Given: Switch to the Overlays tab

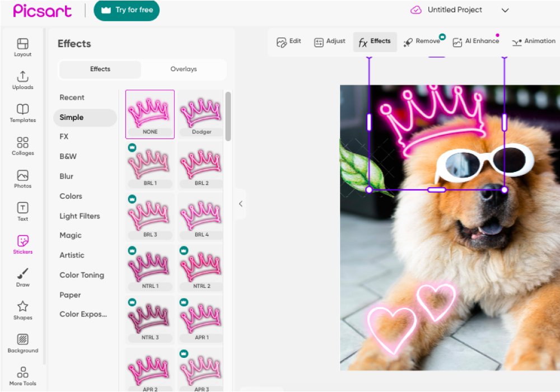Looking at the screenshot, I should pyautogui.click(x=184, y=69).
